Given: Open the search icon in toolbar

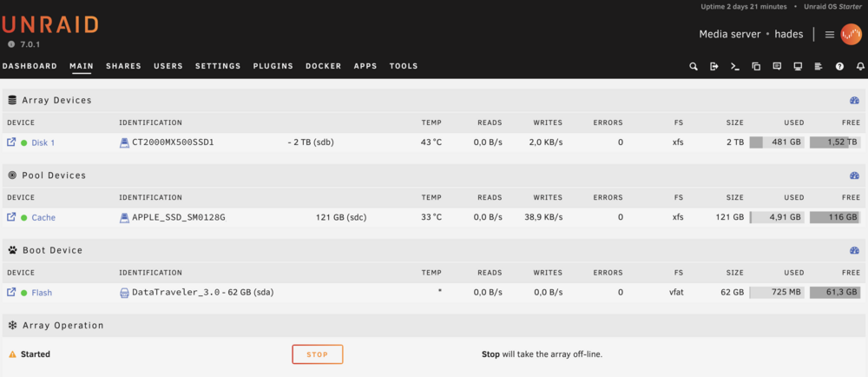Looking at the screenshot, I should click(x=693, y=66).
